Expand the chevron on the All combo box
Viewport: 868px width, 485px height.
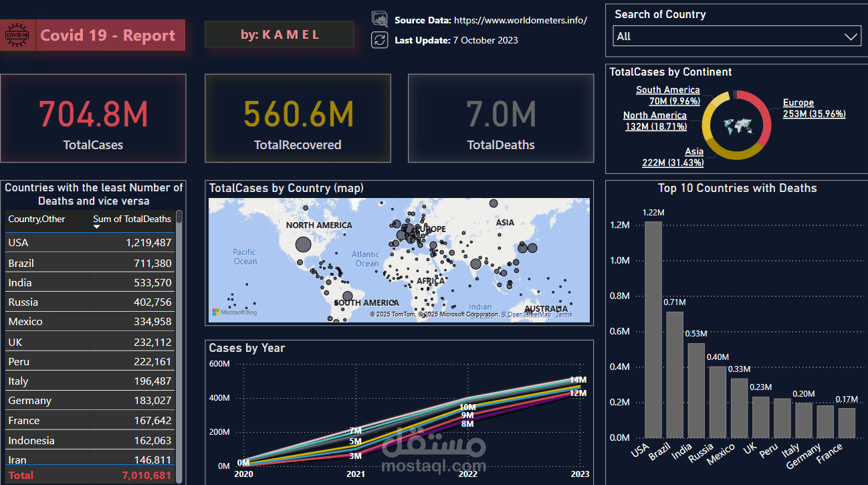click(851, 36)
